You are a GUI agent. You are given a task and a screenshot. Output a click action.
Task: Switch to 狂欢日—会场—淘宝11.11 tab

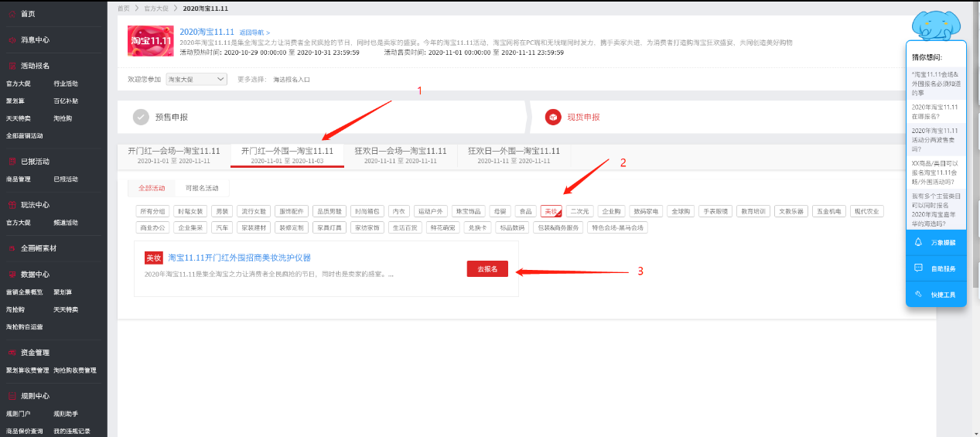click(x=400, y=155)
